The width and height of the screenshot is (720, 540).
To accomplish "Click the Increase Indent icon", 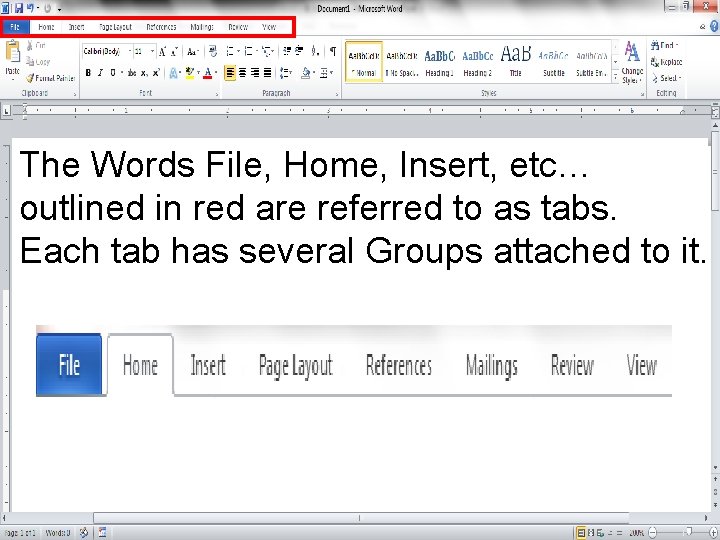I will (299, 51).
